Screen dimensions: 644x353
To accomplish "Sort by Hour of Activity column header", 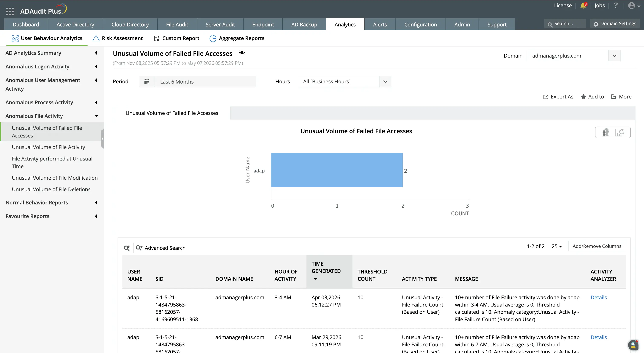I will (286, 275).
